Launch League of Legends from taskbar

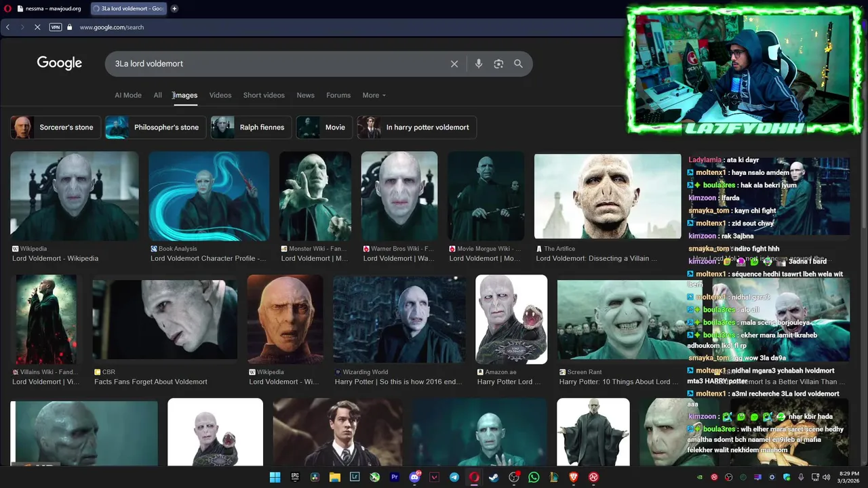(x=554, y=477)
